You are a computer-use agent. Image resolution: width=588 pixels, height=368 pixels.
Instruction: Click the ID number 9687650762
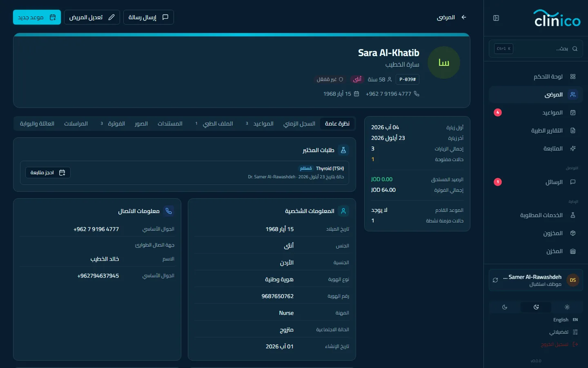pos(278,296)
